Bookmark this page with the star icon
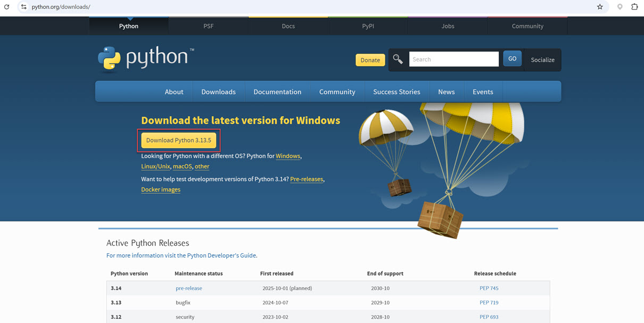 600,7
